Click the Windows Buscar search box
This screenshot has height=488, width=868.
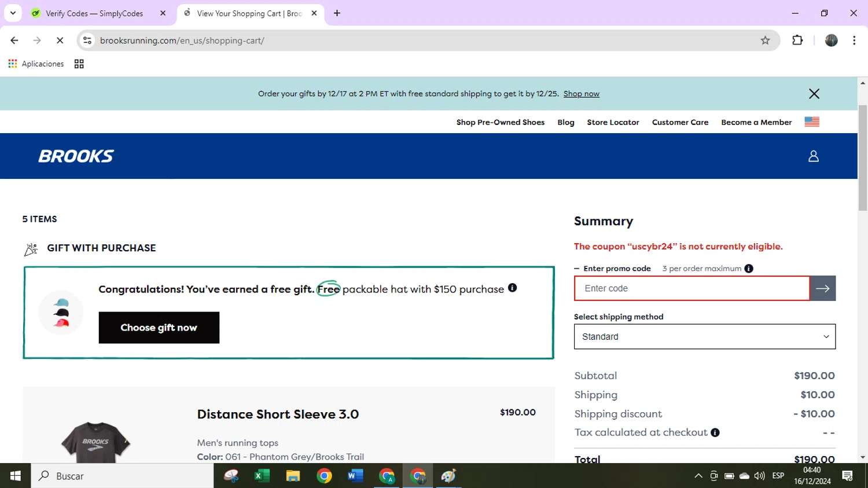point(122,476)
